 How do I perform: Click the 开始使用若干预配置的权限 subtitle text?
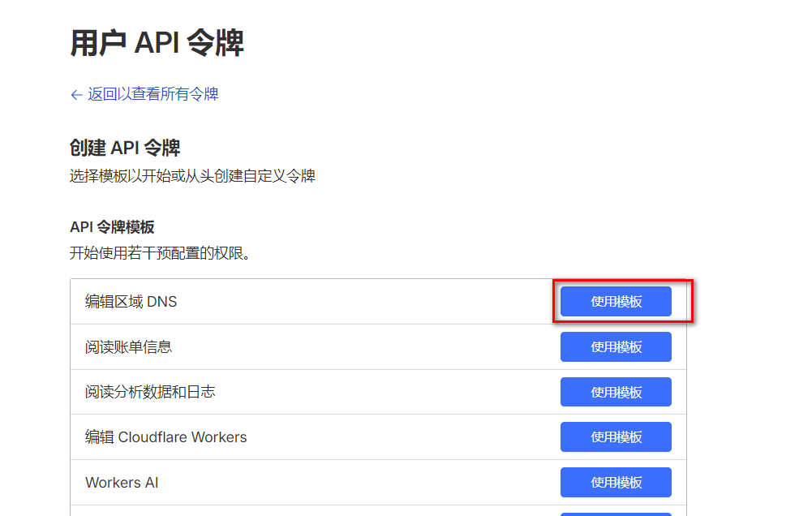161,253
